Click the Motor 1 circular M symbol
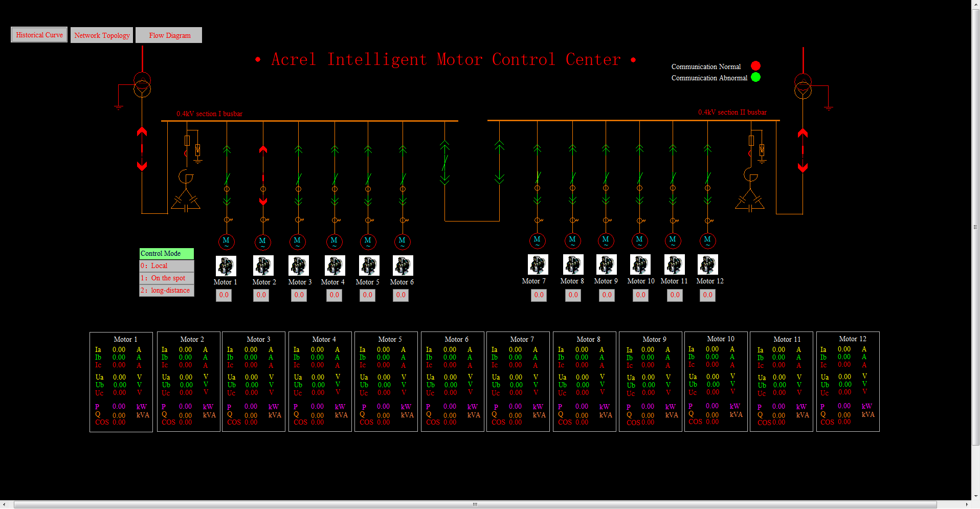 [227, 241]
